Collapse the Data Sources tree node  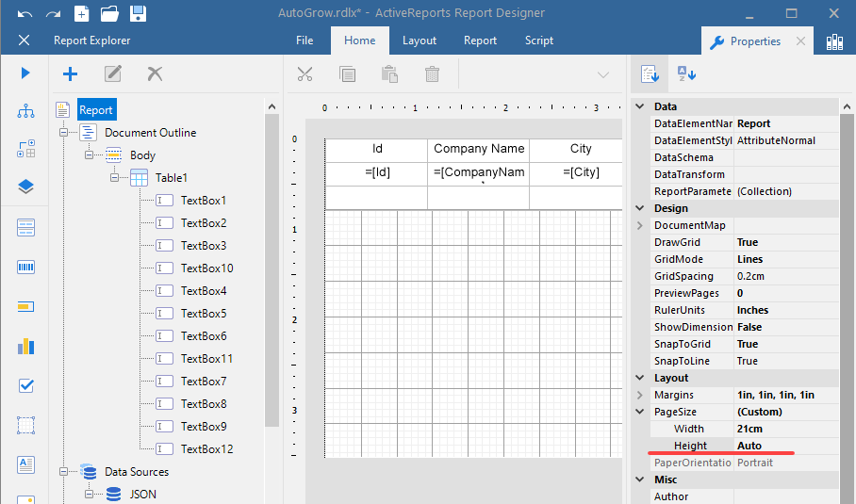click(64, 471)
